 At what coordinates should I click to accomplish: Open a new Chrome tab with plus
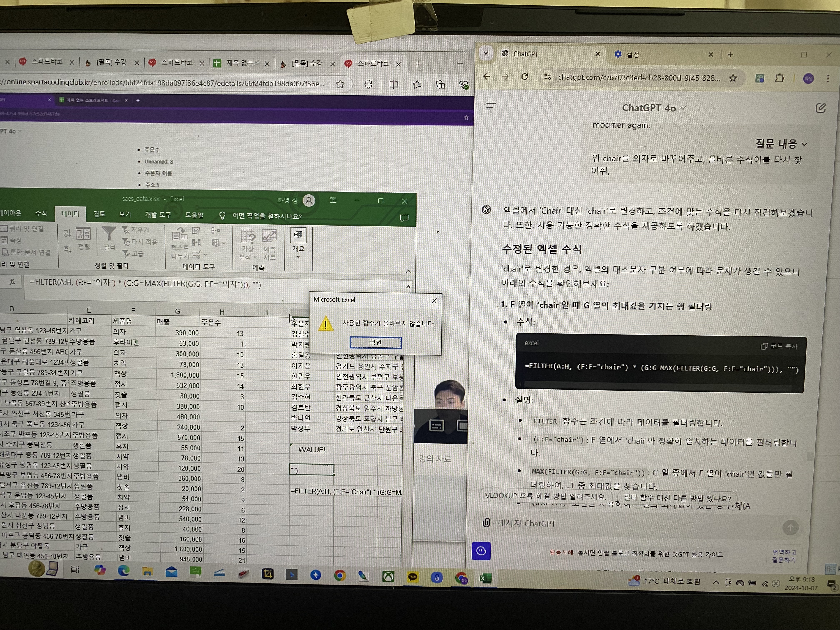click(x=730, y=55)
